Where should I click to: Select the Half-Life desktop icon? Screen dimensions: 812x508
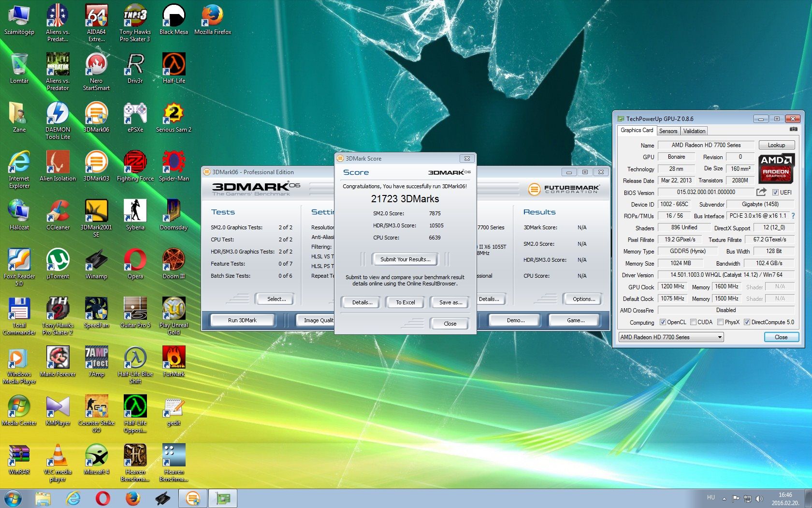click(x=174, y=68)
